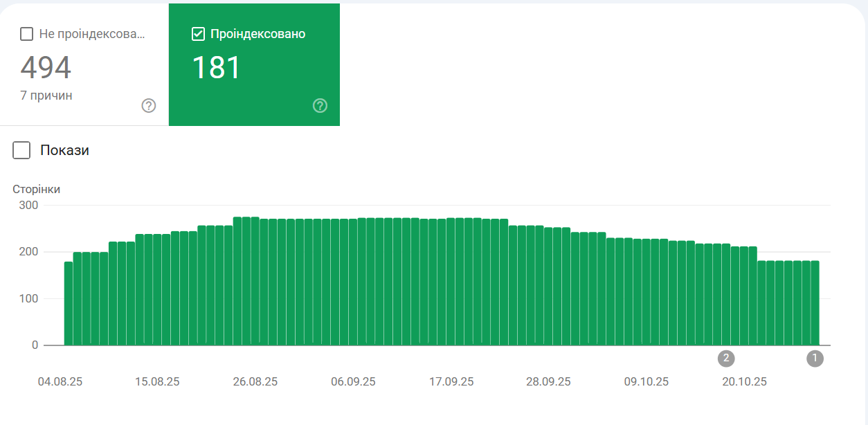
Task: Untick the 'Проіндексовано' checkbox
Action: pyautogui.click(x=198, y=34)
